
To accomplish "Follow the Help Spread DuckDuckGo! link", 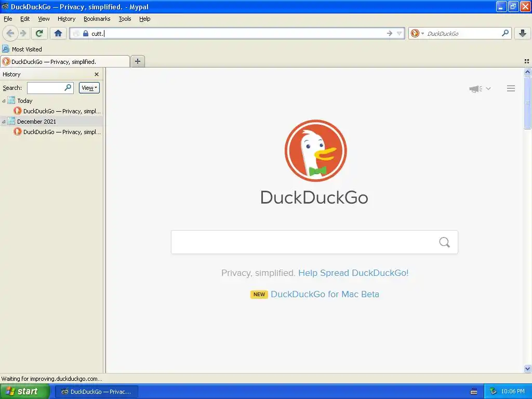I will point(353,273).
